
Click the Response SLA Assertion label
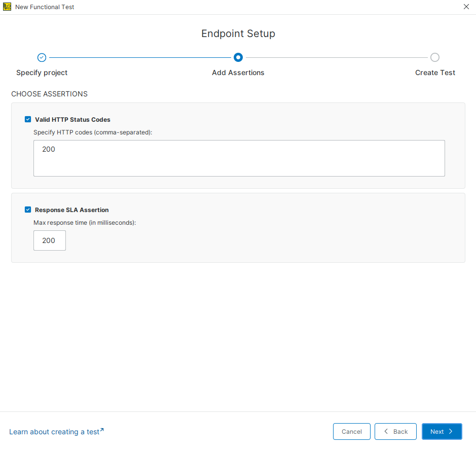pyautogui.click(x=71, y=210)
